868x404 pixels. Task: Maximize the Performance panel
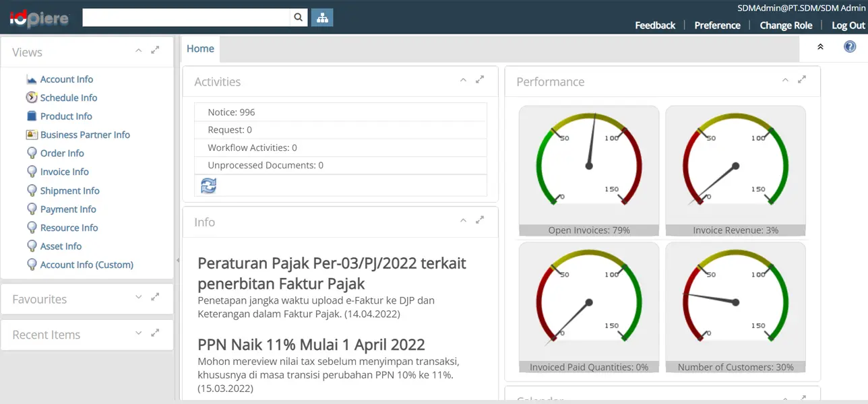[802, 79]
